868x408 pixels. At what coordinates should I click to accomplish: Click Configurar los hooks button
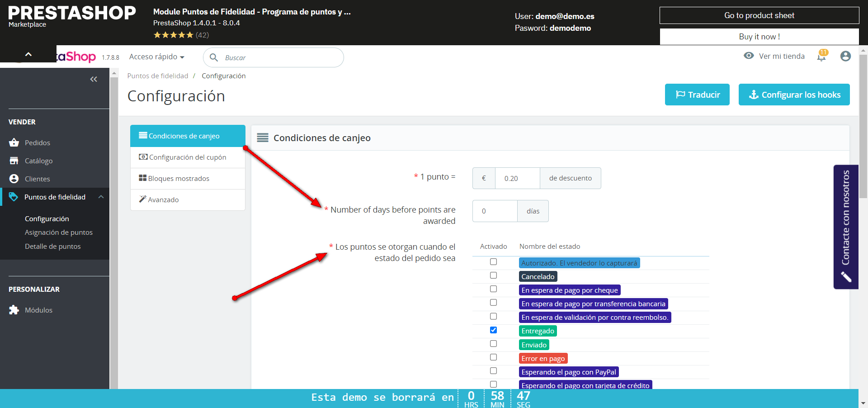(x=794, y=95)
